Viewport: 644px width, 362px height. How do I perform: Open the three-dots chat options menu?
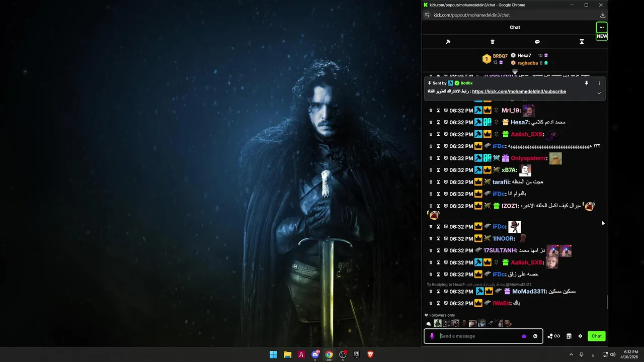[601, 27]
